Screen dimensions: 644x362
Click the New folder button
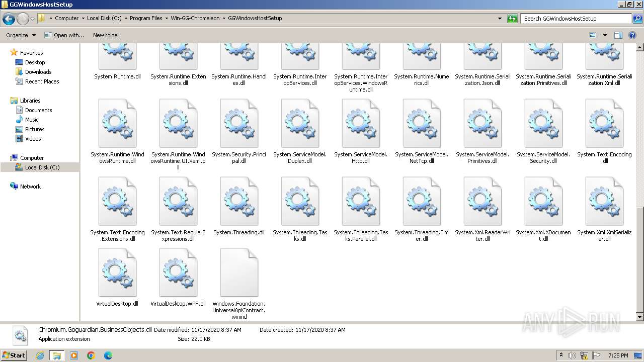[106, 35]
